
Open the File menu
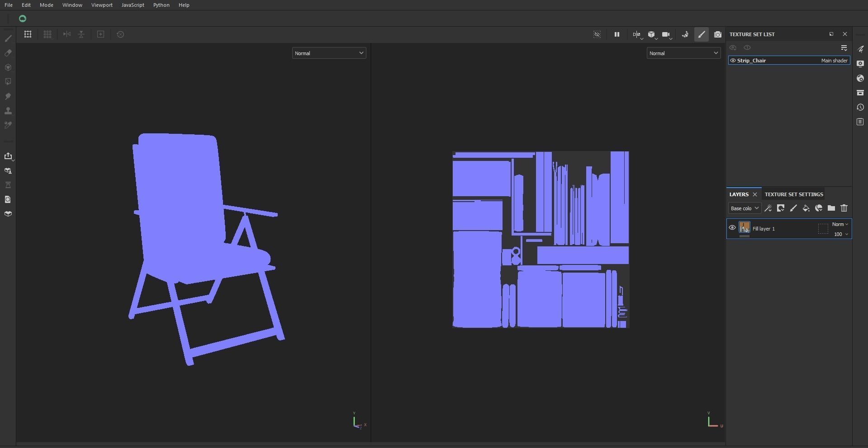pos(9,5)
